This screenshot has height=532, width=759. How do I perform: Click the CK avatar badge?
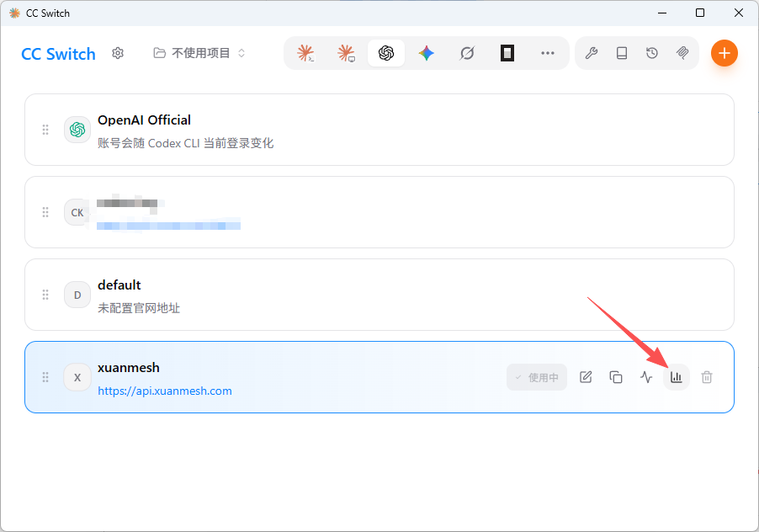pos(77,212)
